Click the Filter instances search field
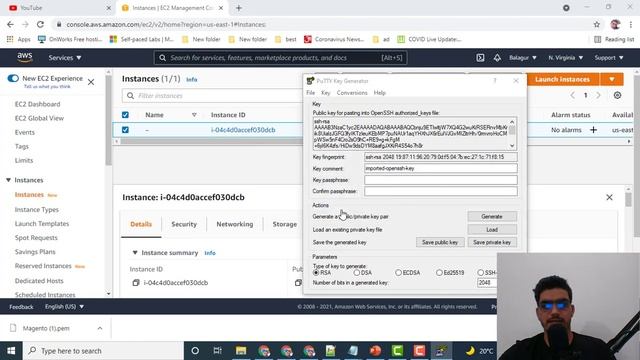Viewport: 640px width, 360px height. coord(212,96)
